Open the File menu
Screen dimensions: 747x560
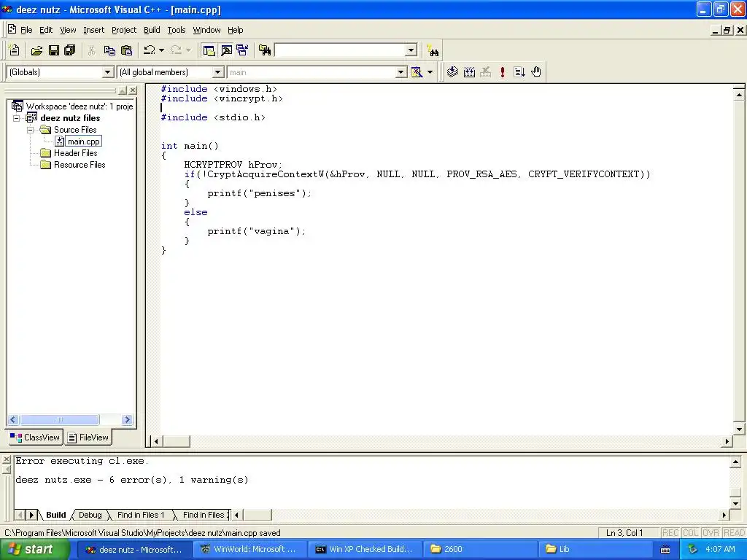pyautogui.click(x=26, y=30)
